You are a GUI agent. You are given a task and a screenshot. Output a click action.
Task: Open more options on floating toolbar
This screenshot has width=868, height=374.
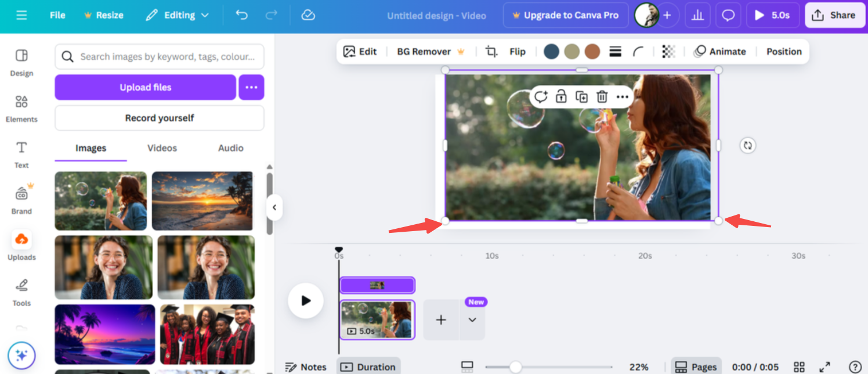623,96
